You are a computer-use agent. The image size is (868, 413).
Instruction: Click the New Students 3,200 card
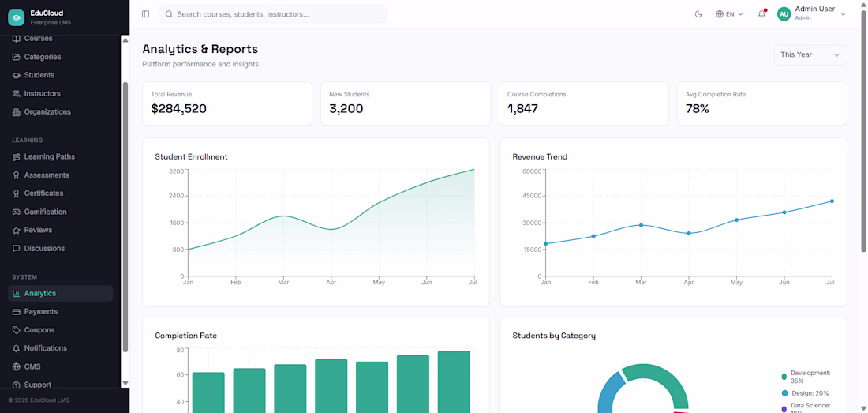(406, 103)
